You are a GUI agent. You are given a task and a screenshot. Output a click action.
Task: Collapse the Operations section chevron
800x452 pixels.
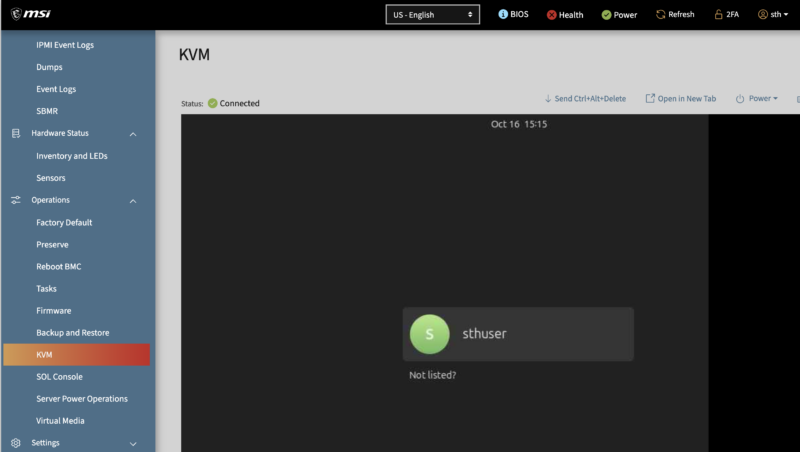(133, 201)
